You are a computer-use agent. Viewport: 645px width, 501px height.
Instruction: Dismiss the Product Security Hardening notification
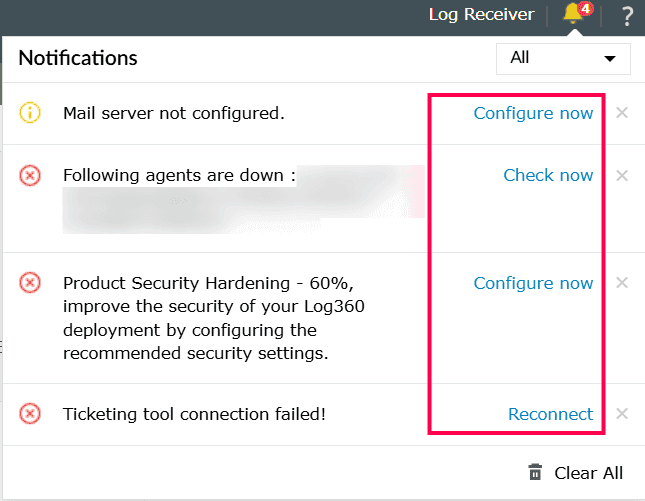point(622,283)
